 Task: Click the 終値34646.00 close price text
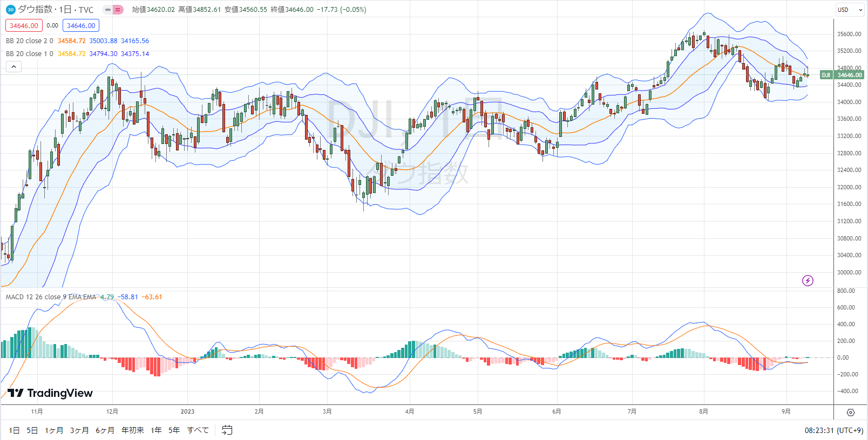(x=292, y=10)
